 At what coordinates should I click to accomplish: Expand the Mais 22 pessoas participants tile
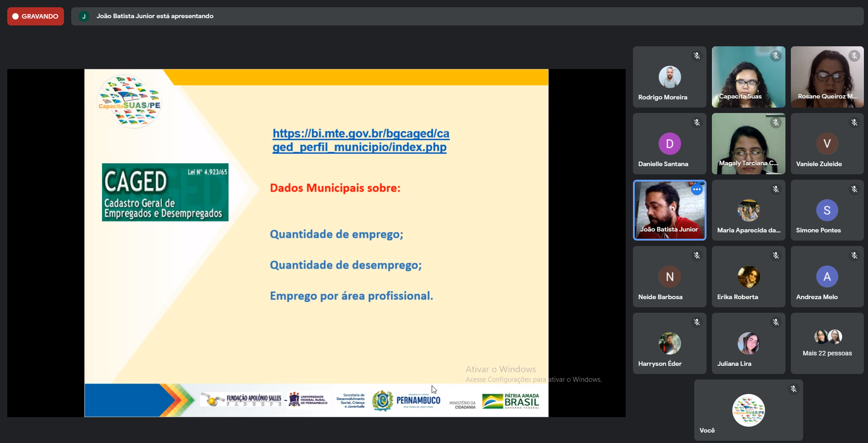[827, 344]
